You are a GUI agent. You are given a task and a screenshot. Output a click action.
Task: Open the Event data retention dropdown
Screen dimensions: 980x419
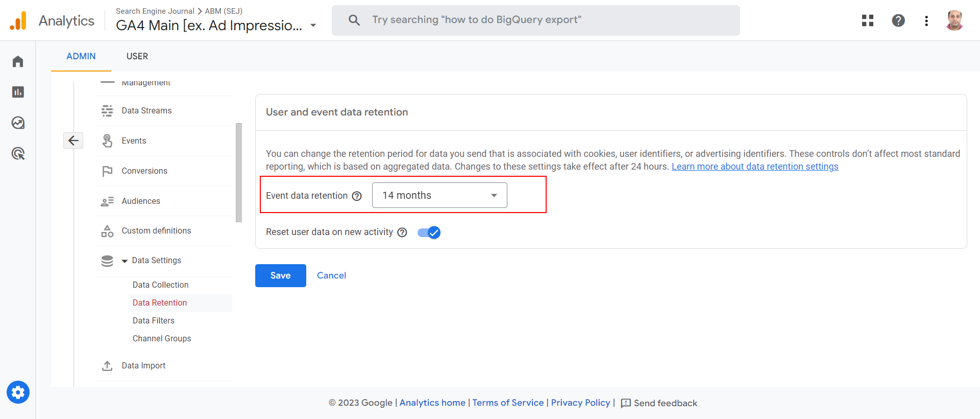coord(439,195)
